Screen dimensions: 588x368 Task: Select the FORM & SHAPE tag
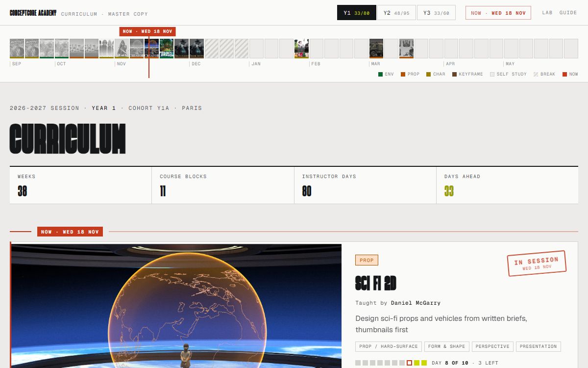click(447, 346)
